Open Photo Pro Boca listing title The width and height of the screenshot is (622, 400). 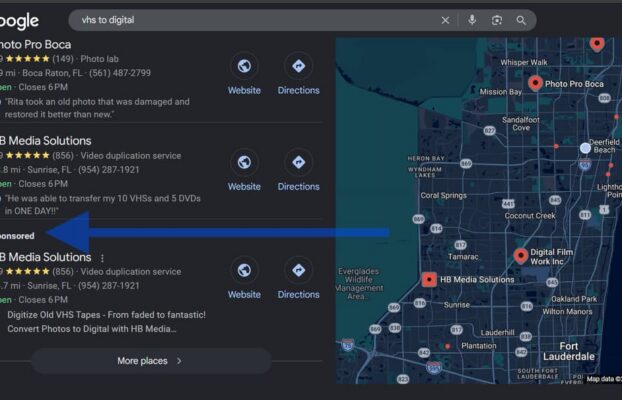[x=36, y=44]
